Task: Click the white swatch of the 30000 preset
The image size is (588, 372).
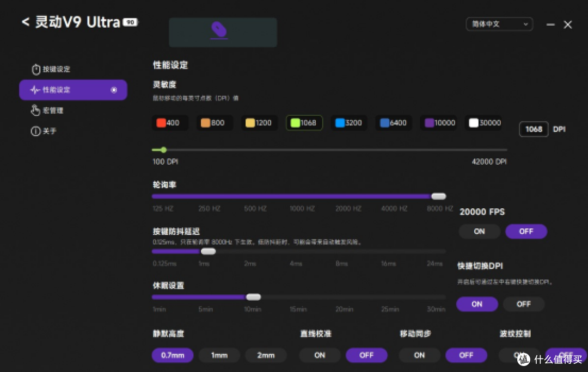Action: tap(474, 123)
